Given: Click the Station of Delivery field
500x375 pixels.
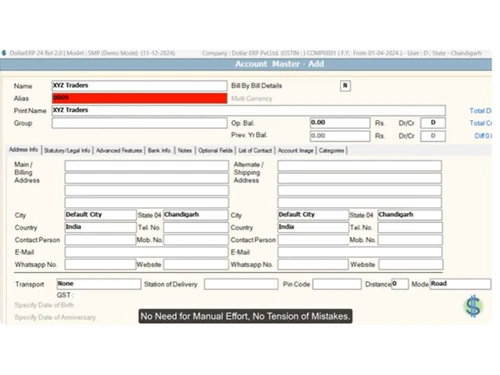Looking at the screenshot, I should coord(241,284).
